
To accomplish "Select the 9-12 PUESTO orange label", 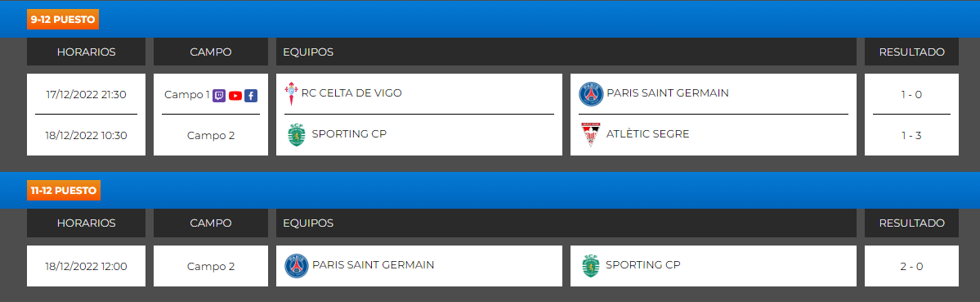I will (63, 20).
